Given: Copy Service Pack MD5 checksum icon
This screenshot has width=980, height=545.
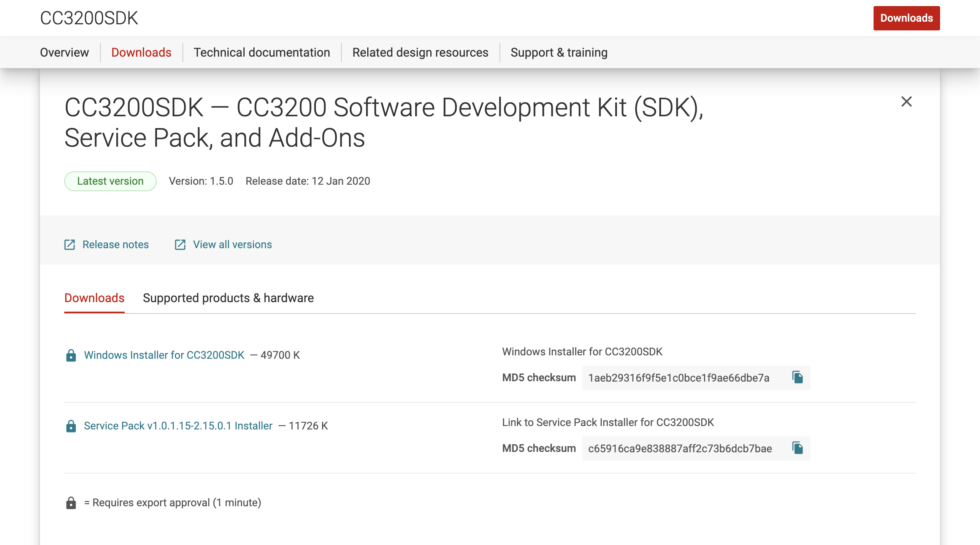Looking at the screenshot, I should (x=798, y=448).
